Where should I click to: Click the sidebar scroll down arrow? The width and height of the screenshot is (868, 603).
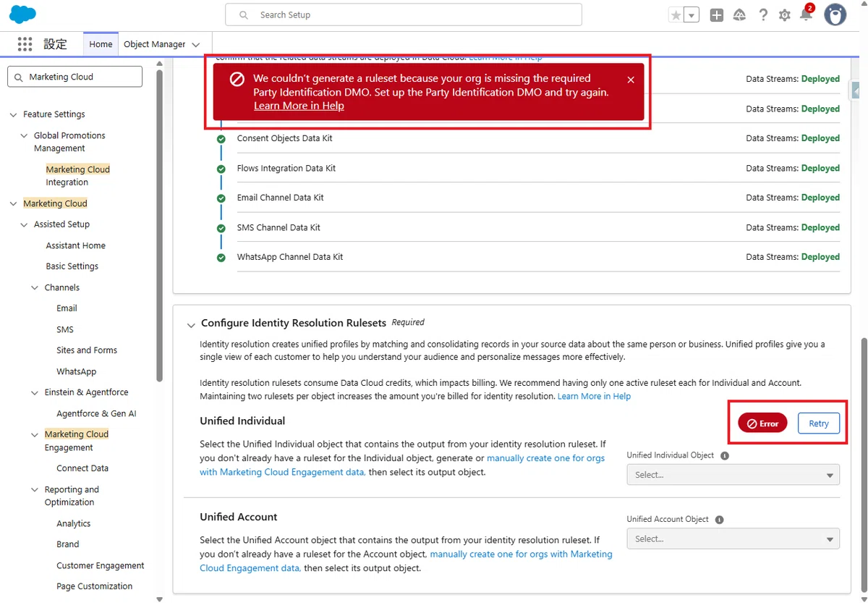160,598
